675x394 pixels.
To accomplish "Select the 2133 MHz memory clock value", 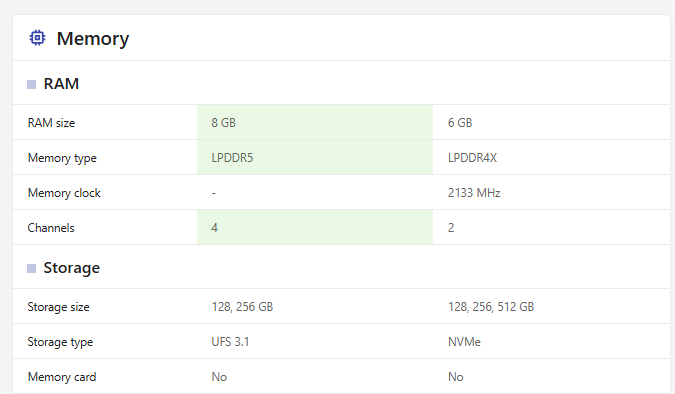I will click(x=474, y=193).
